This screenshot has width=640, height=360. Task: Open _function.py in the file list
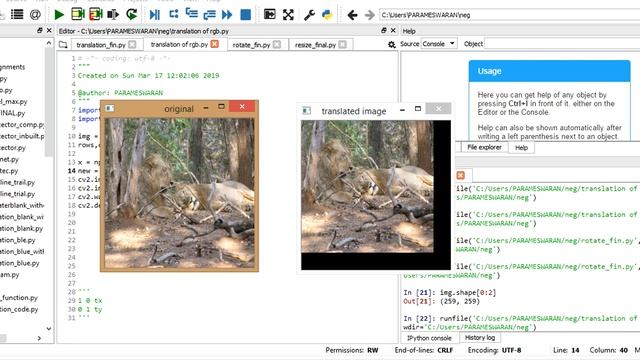(19, 298)
